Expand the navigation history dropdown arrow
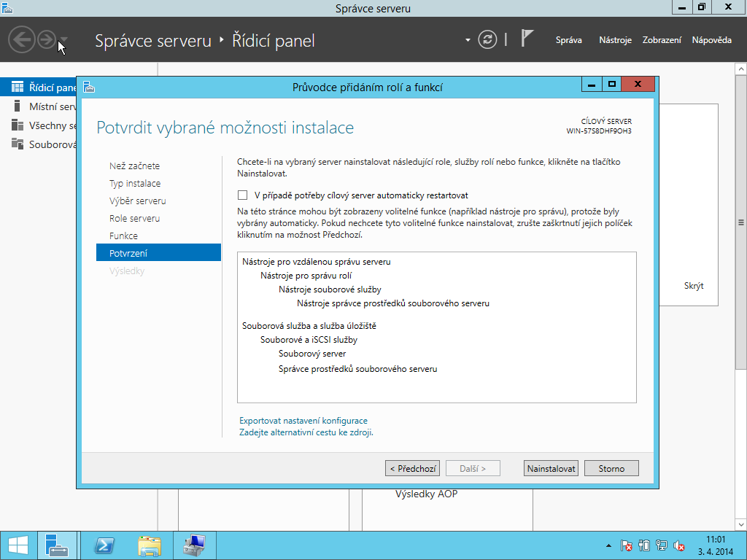This screenshot has width=747, height=560. coord(65,40)
